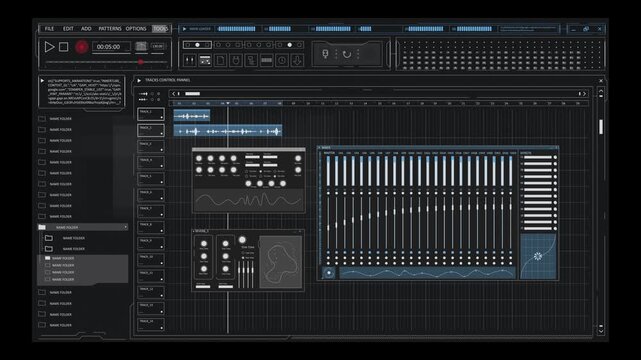Image resolution: width=641 pixels, height=360 pixels.
Task: Expand the console code panel arrow
Action: [x=42, y=81]
